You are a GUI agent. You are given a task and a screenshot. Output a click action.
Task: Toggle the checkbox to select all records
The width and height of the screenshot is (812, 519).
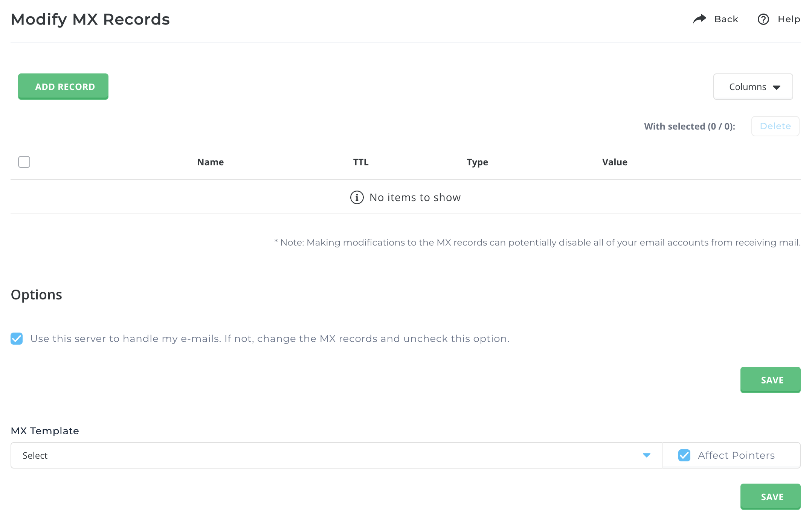[x=24, y=162]
